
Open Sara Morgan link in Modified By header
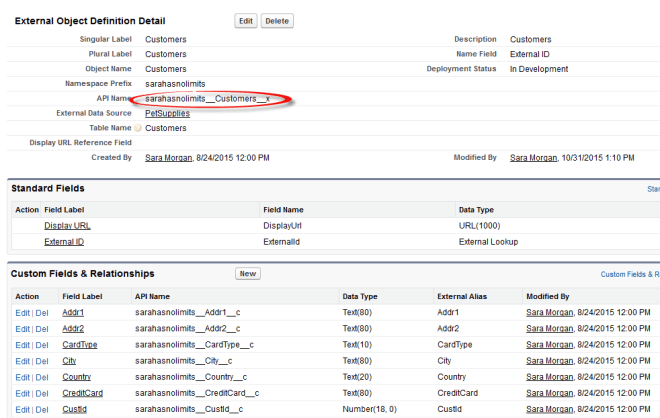[533, 158]
